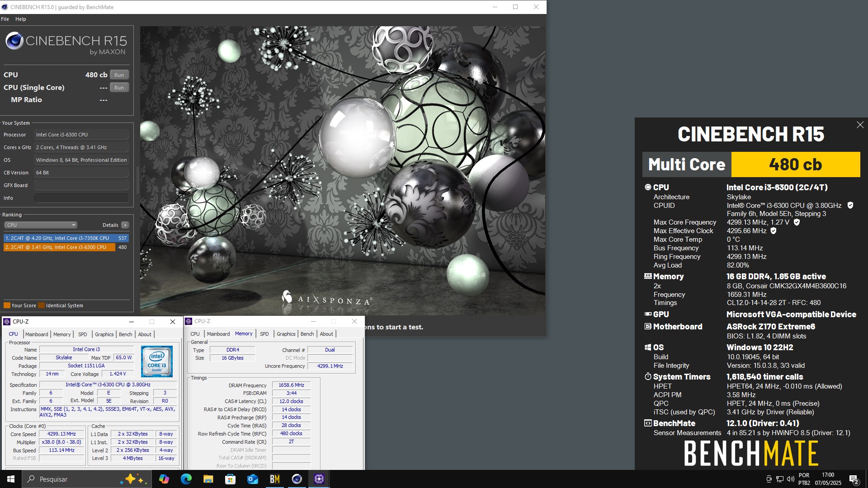Screen dimensions: 868x488
Task: Click the CPU chip icon in BenchMate
Action: pyautogui.click(x=648, y=187)
